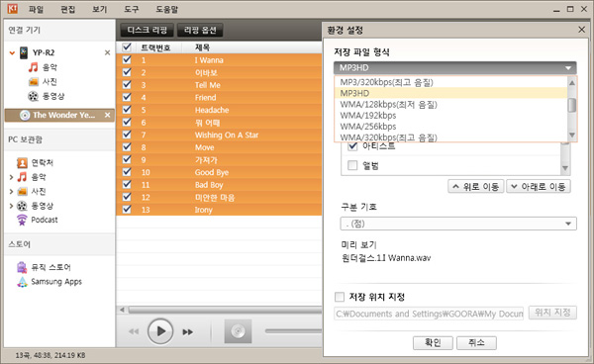Viewport: 594px width, 364px height.
Task: Click 위로 이동 move up button
Action: [x=476, y=186]
